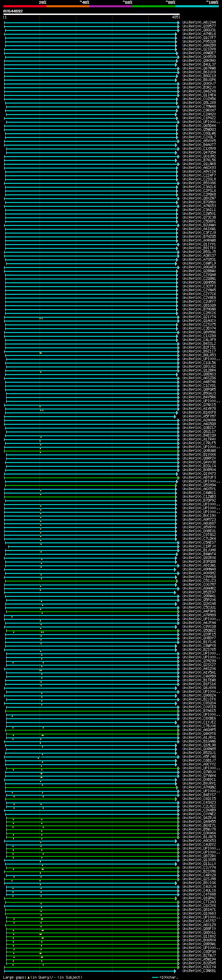Image resolution: width=222 pixels, height=980 pixels.
Task: Select label UniRef100_Q67RW8
Action: click(x=199, y=68)
